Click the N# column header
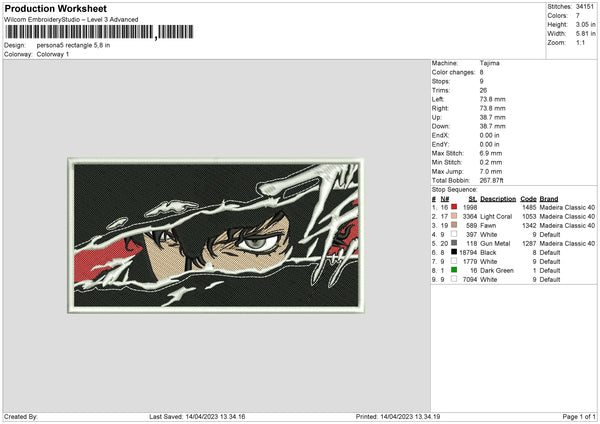600x424 pixels. [x=445, y=199]
